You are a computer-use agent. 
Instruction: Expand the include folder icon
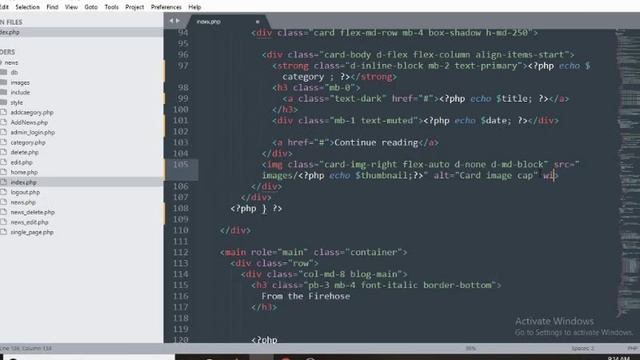[4, 92]
